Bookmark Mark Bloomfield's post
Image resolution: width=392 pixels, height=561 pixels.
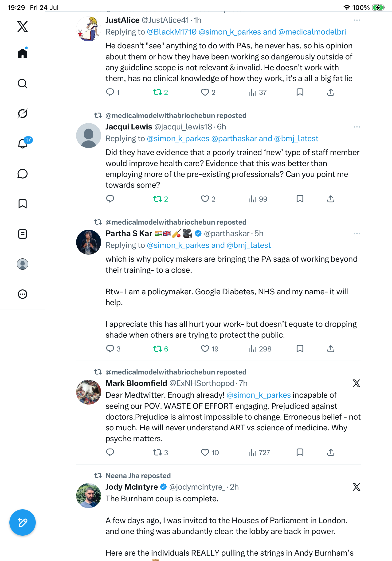point(300,452)
